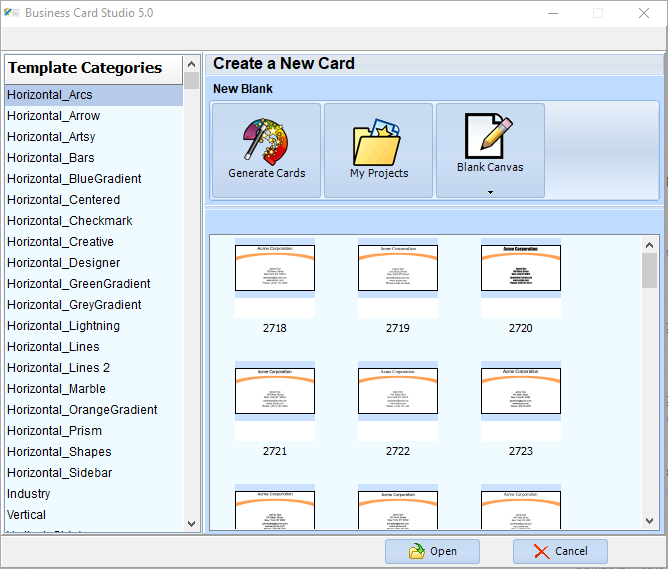Choose the Horizontal_Prism category
668x569 pixels.
coord(94,431)
